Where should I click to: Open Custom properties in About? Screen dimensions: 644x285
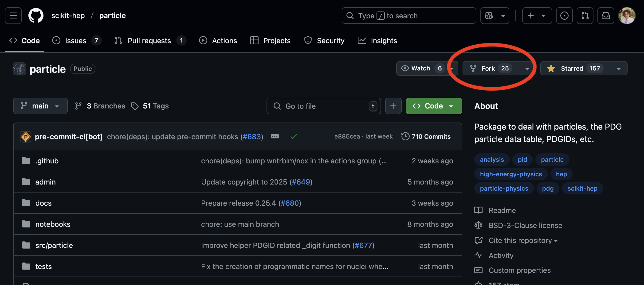click(519, 270)
